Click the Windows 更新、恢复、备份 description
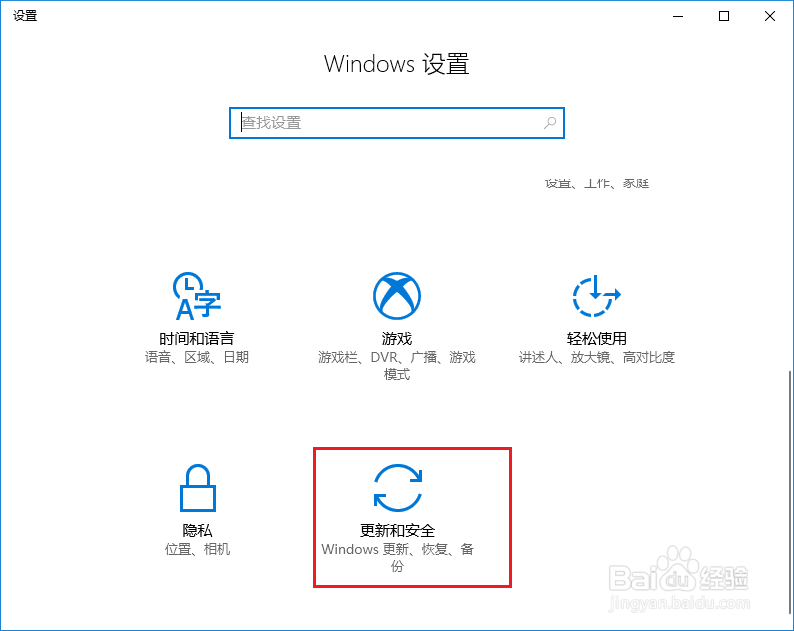The width and height of the screenshot is (794, 631). pyautogui.click(x=398, y=557)
